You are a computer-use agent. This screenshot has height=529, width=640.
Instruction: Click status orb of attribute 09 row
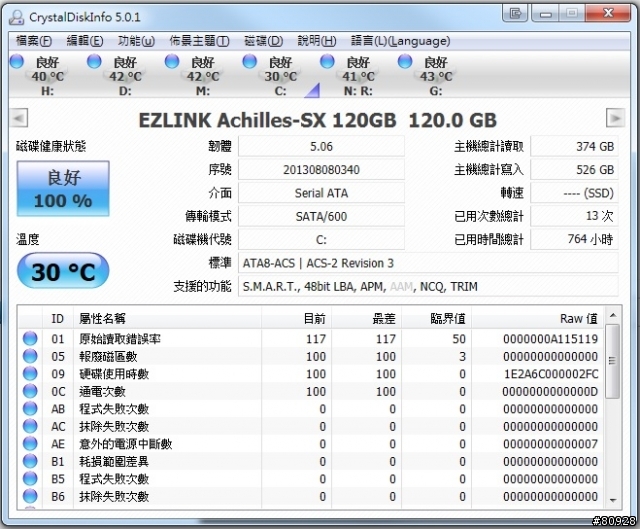pyautogui.click(x=30, y=373)
